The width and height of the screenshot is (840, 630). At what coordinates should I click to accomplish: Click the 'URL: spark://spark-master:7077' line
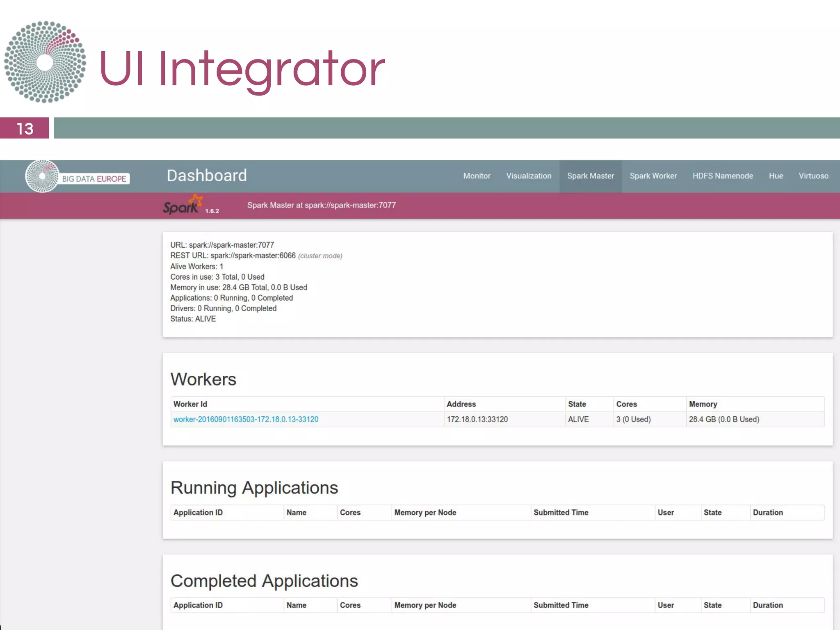pyautogui.click(x=222, y=245)
